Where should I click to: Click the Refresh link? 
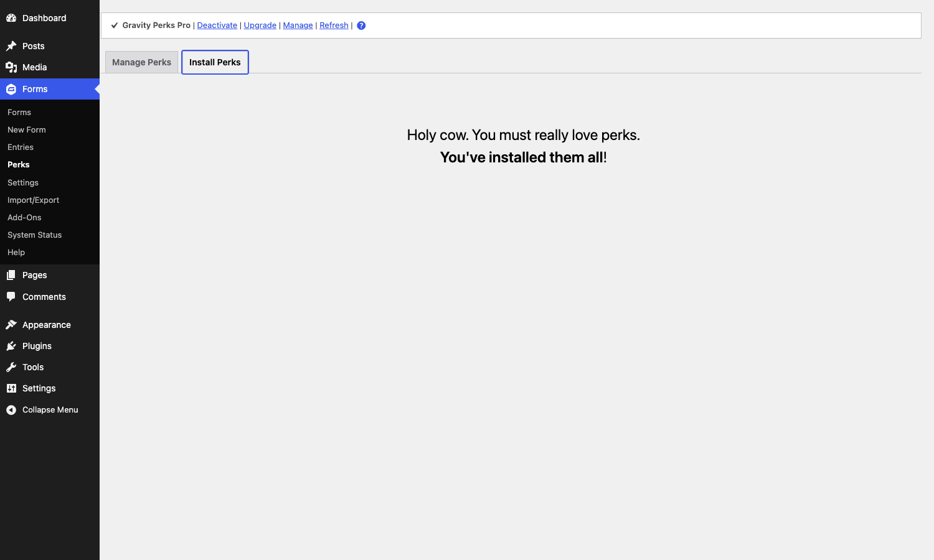coord(334,26)
